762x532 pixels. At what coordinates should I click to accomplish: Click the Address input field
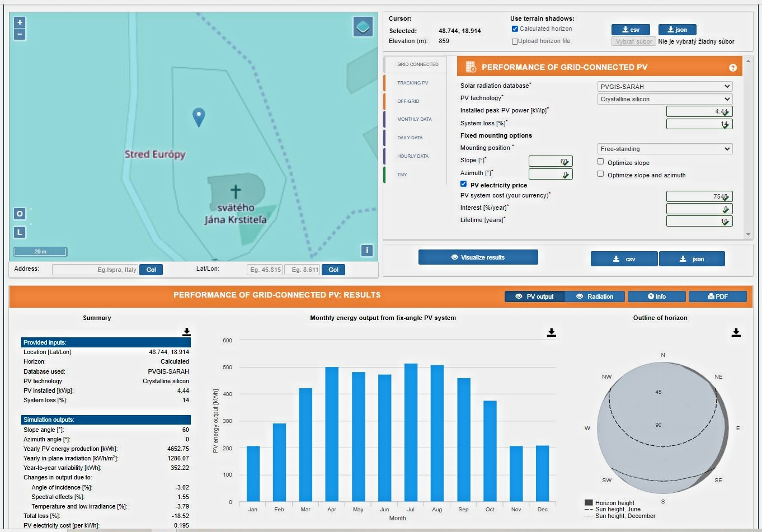click(x=95, y=270)
